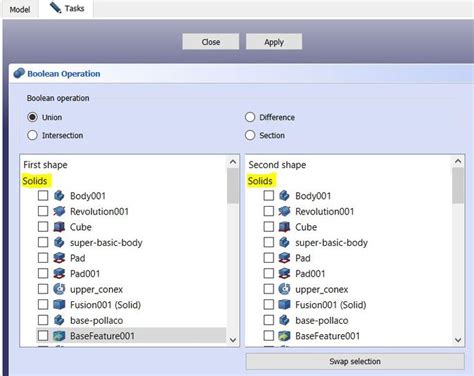Click the Second shape column header
Viewport: 474px width, 376px height.
tap(277, 165)
